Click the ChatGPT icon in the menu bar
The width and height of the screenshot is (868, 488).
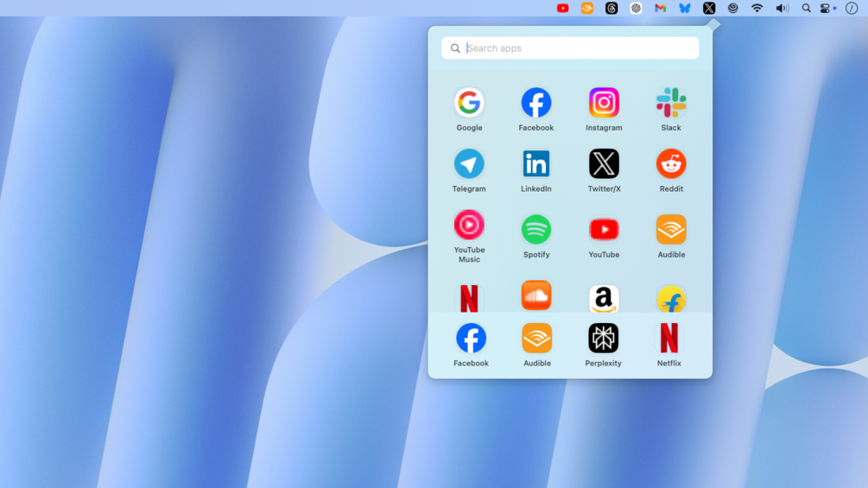pos(636,8)
